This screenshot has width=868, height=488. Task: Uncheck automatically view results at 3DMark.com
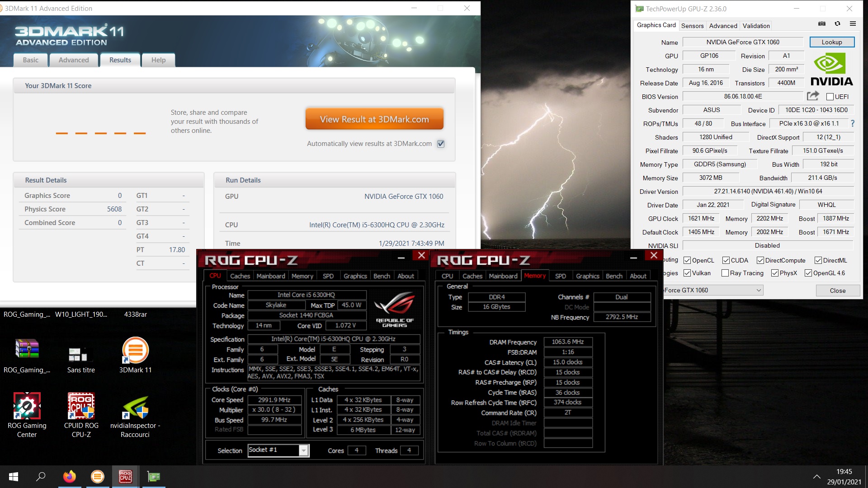click(441, 144)
